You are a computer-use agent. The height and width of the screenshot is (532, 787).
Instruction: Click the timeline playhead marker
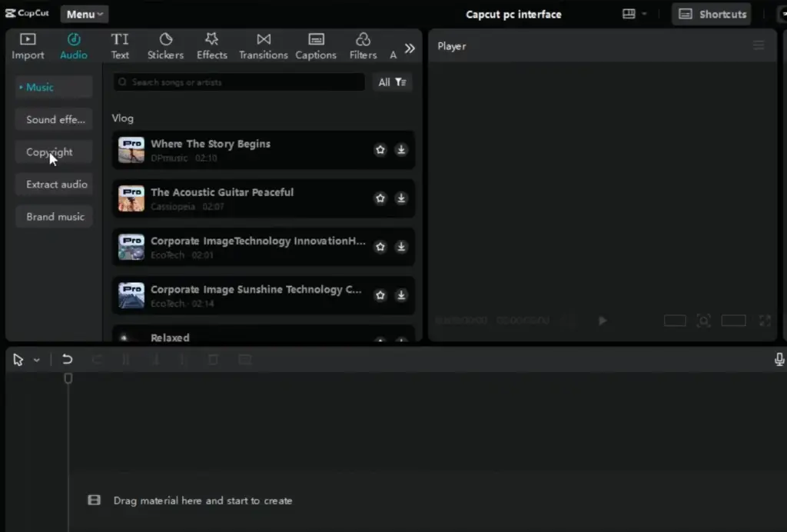coord(68,378)
